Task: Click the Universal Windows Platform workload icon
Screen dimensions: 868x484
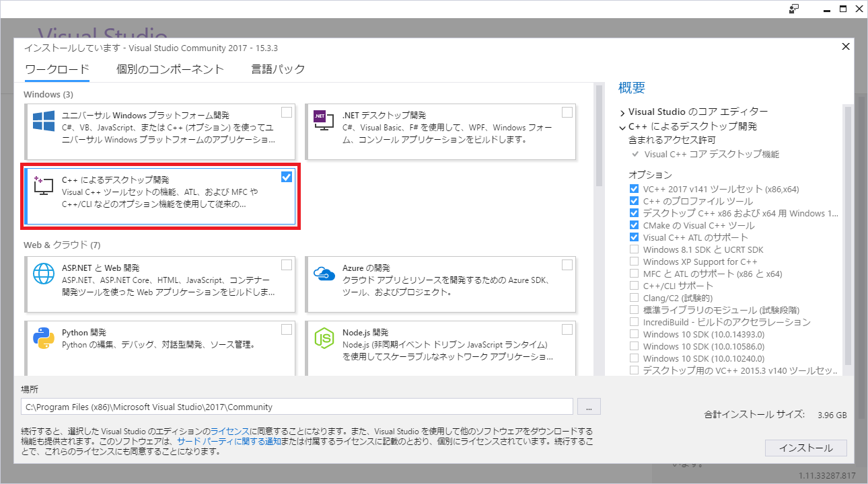Action: point(44,122)
